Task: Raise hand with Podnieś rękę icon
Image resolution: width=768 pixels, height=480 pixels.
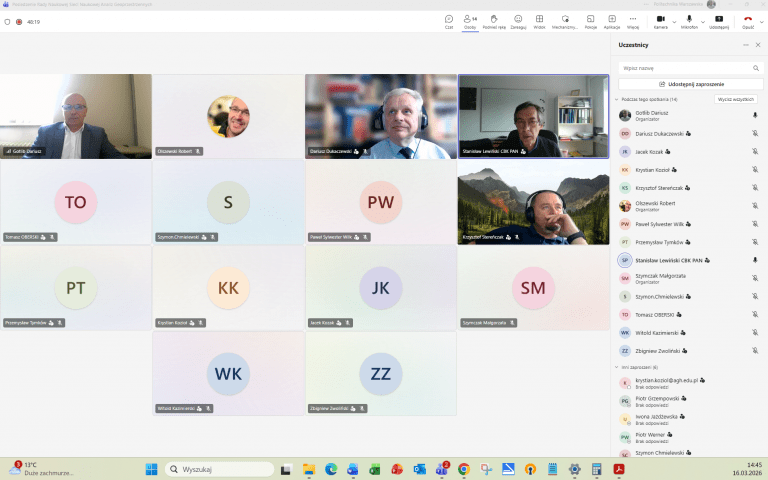Action: point(494,22)
